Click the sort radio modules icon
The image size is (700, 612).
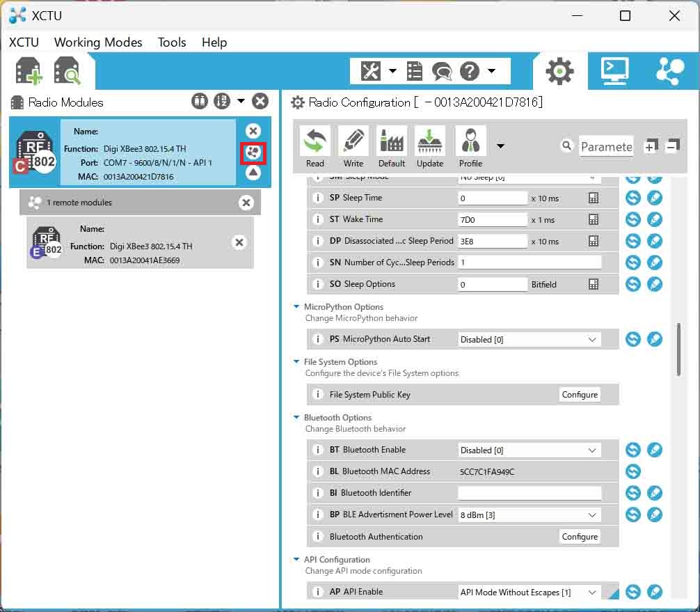222,102
